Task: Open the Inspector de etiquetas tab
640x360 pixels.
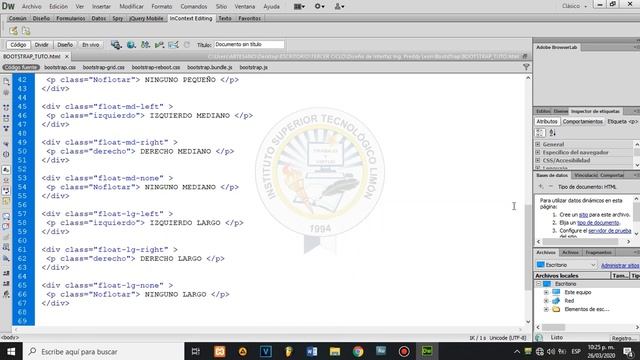Action: pyautogui.click(x=595, y=111)
